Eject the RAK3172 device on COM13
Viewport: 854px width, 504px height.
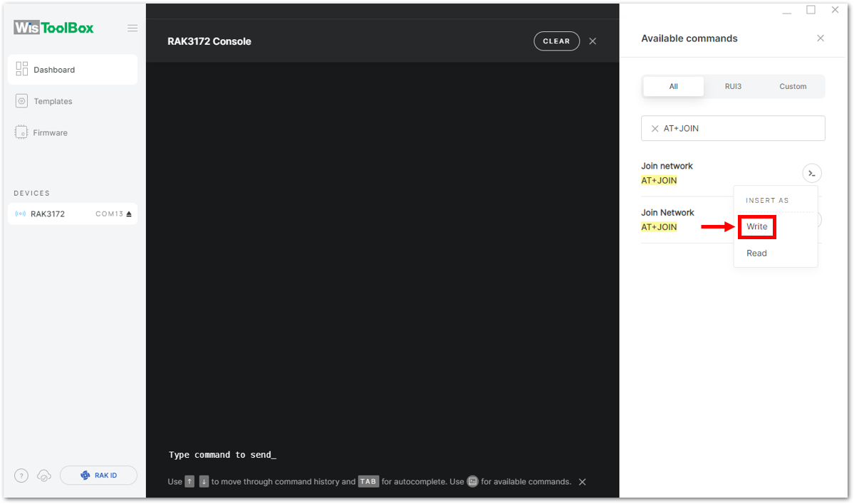click(x=129, y=214)
